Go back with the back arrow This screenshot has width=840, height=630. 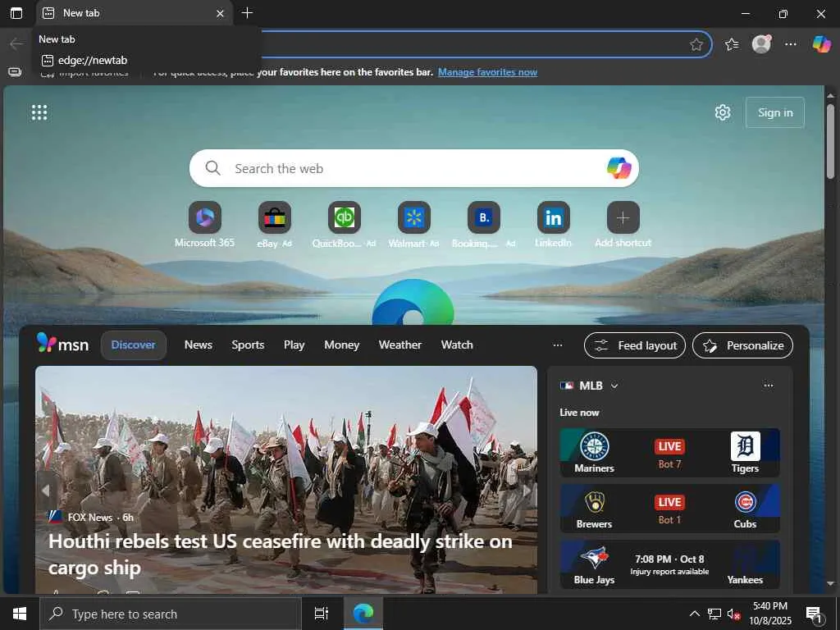click(x=16, y=44)
